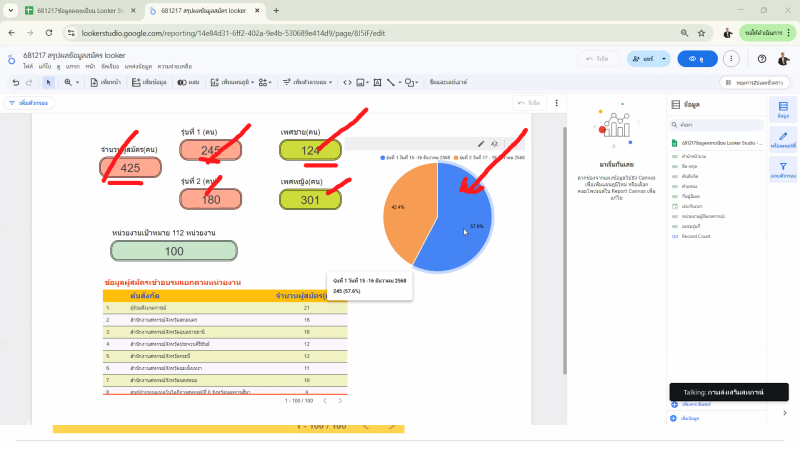Screen dimensions: 800x450
Task: Open the ไฟล์ (File) menu
Action: point(29,66)
